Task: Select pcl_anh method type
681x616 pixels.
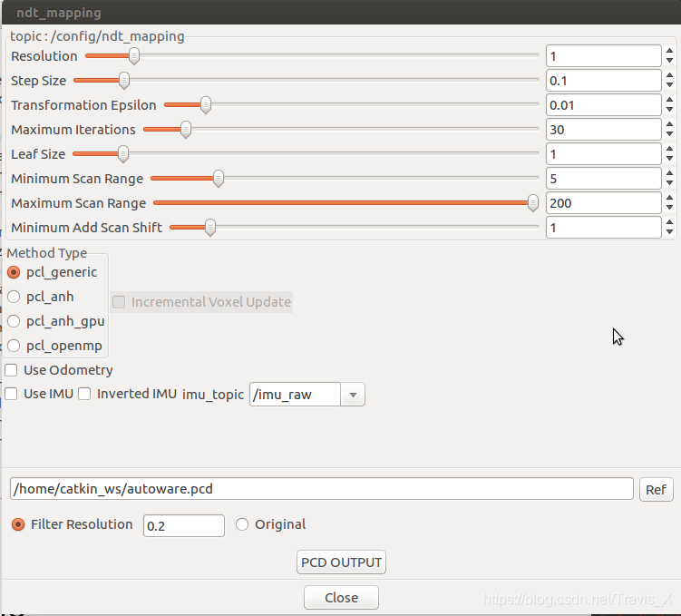Action: click(x=14, y=297)
